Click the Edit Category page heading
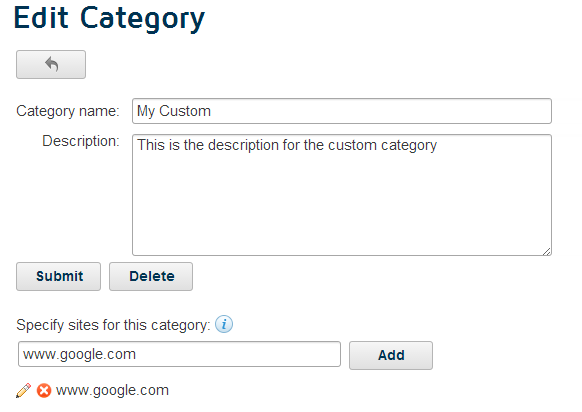The width and height of the screenshot is (582, 412). pyautogui.click(x=109, y=18)
